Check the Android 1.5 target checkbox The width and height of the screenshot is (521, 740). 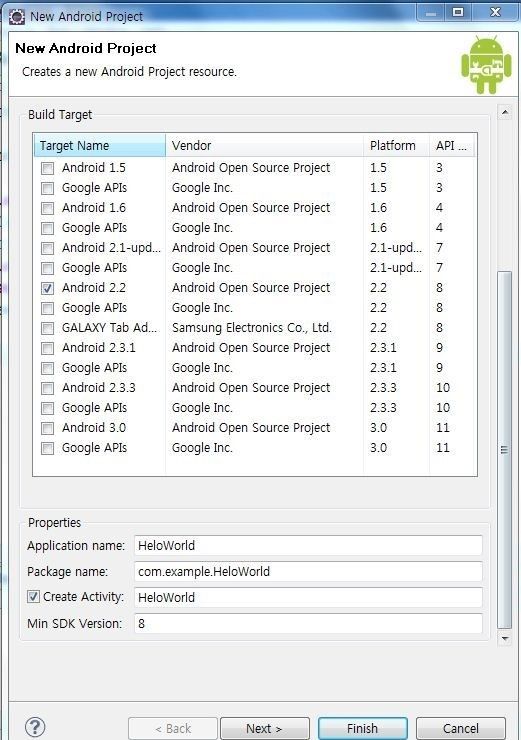[x=47, y=168]
